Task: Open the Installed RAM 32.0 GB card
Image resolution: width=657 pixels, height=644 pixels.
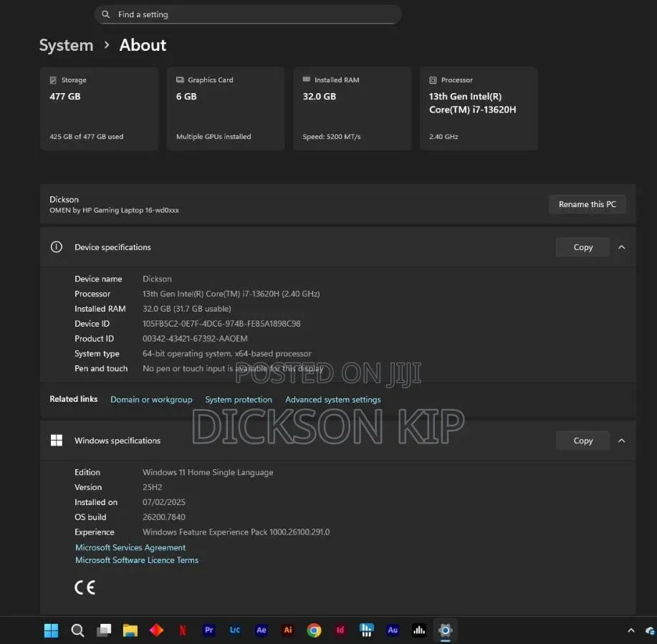Action: [x=352, y=108]
